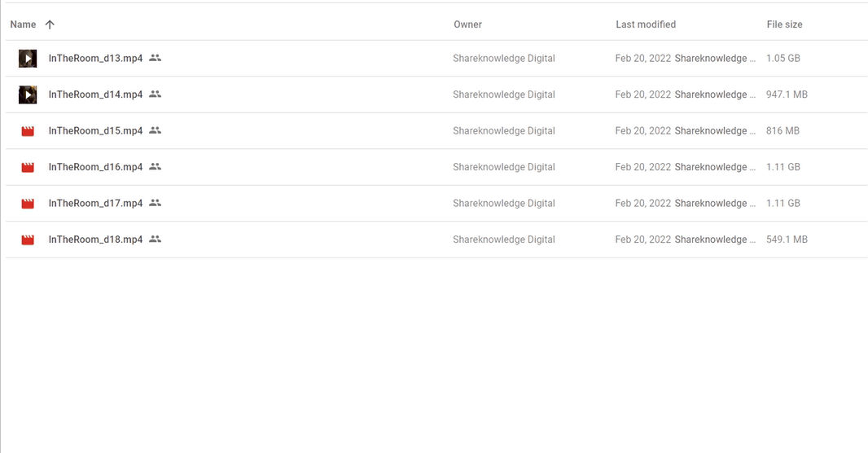The image size is (868, 453).
Task: Click the red video icon for InTheRoom_d16.mp4
Action: [x=28, y=167]
